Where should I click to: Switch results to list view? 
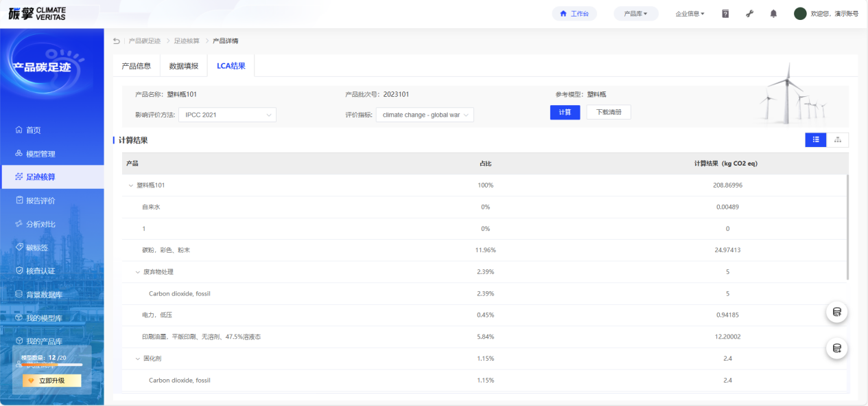pos(816,140)
